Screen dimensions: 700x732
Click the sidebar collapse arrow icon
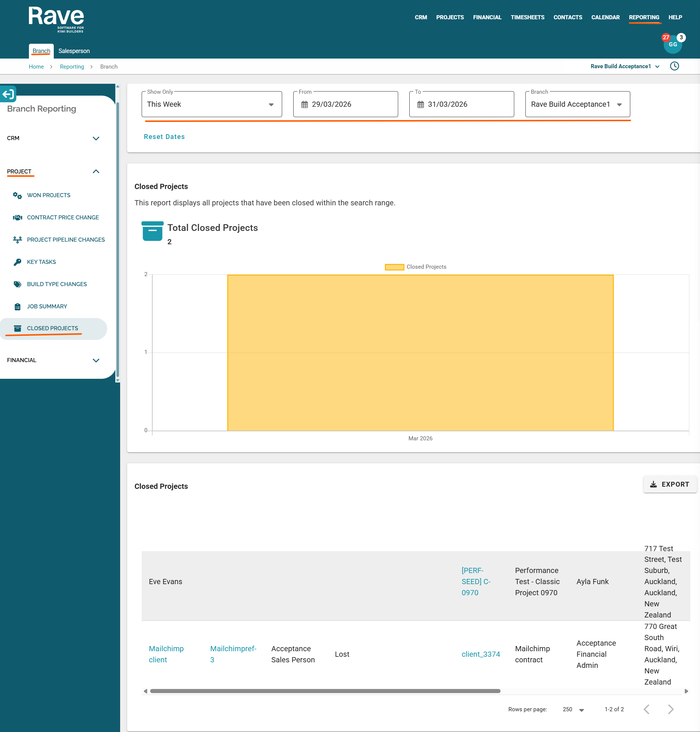(8, 94)
